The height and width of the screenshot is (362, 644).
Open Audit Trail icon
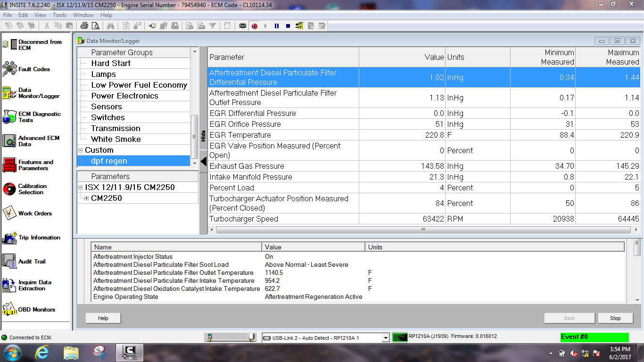coord(9,262)
